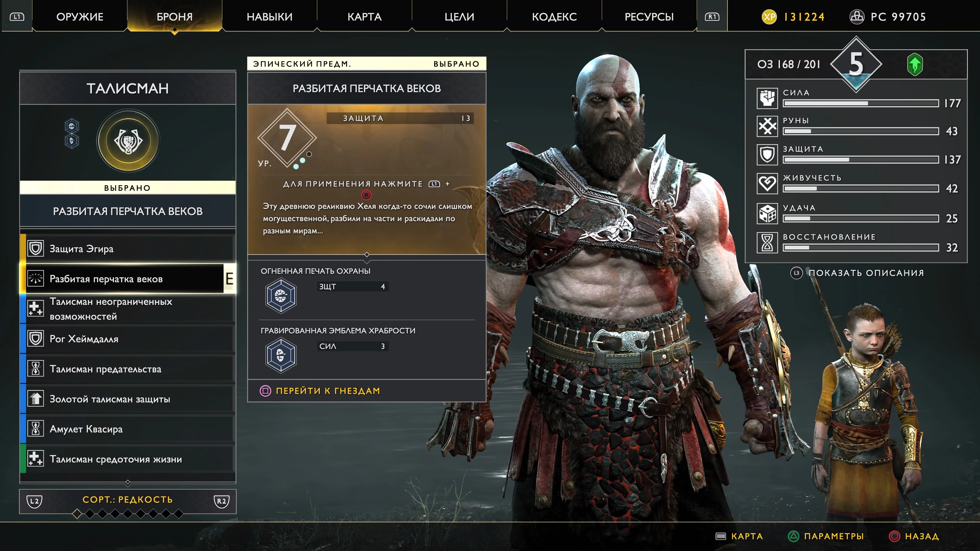This screenshot has height=551, width=980.
Task: Click the Удача dice stat icon
Action: 767,214
